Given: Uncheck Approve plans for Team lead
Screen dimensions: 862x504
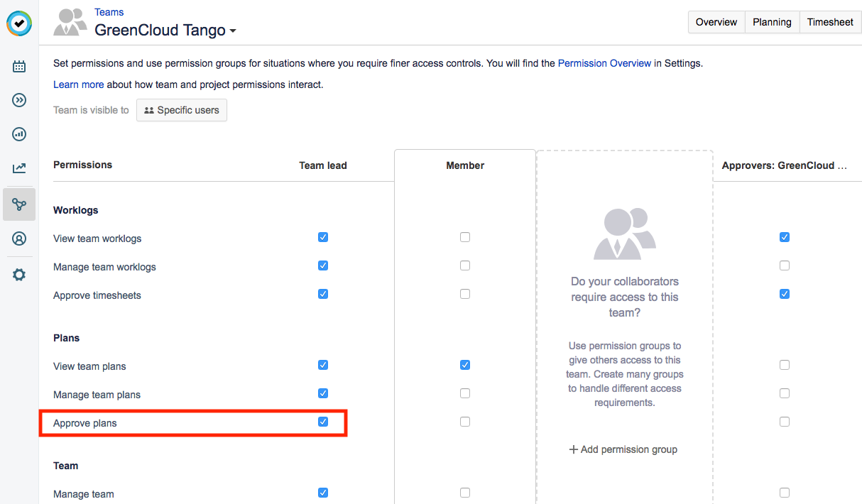Looking at the screenshot, I should tap(323, 422).
